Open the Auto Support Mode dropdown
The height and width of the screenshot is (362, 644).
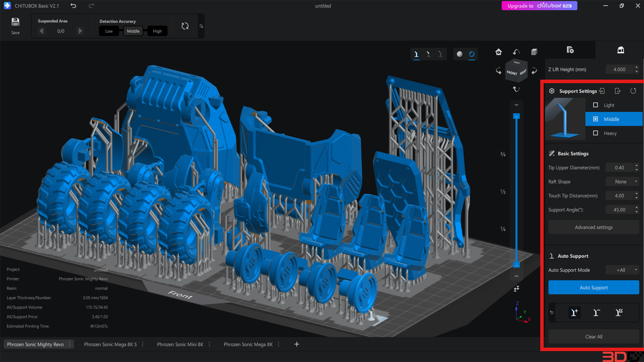622,270
